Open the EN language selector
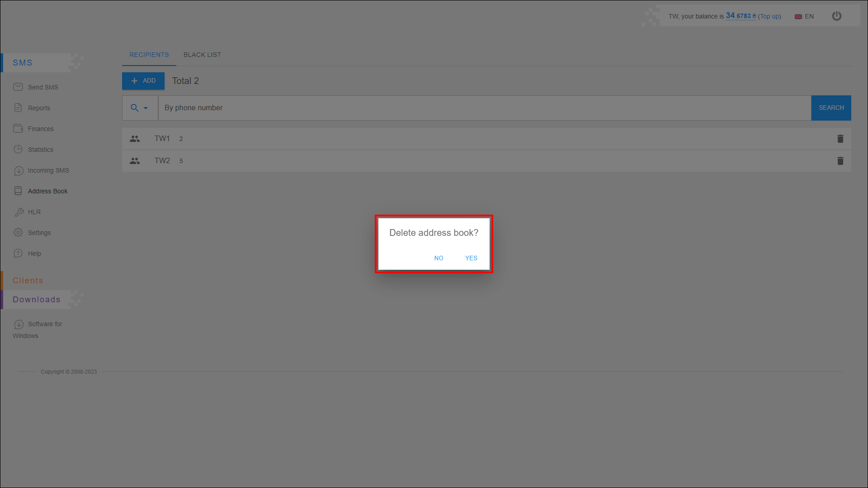Image resolution: width=868 pixels, height=488 pixels. [804, 16]
